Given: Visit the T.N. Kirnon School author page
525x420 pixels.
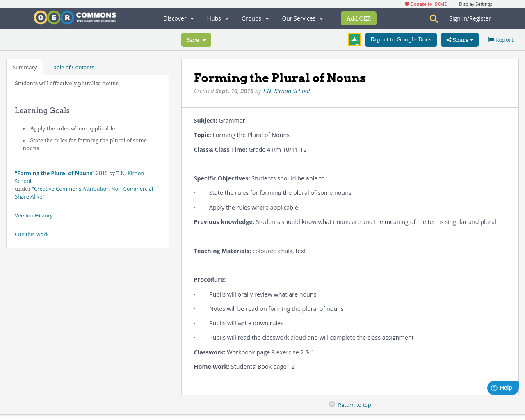Looking at the screenshot, I should [x=286, y=90].
